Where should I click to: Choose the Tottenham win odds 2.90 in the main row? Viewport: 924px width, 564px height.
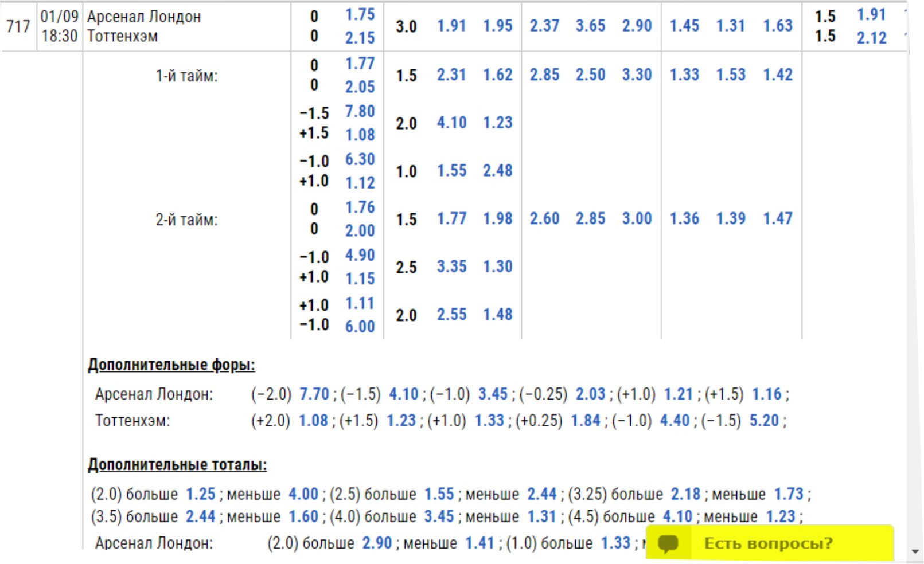pyautogui.click(x=637, y=26)
